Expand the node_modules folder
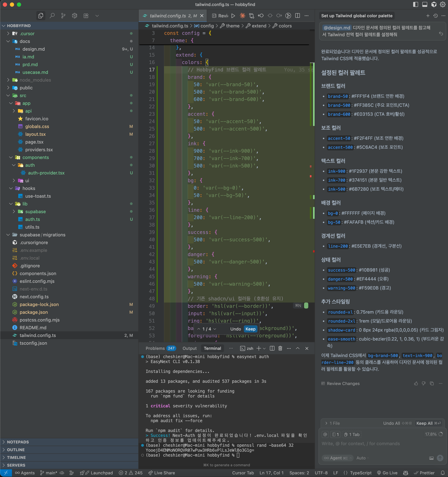 35,80
